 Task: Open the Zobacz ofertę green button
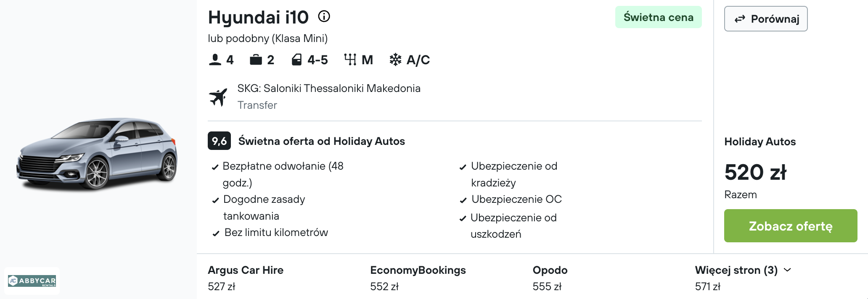click(791, 226)
